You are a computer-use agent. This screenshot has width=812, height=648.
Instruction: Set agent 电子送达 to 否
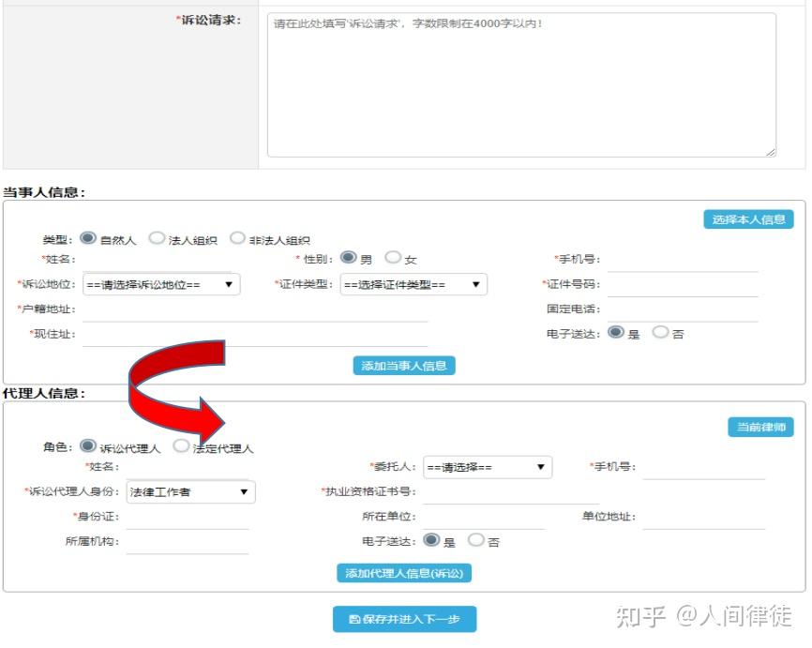click(476, 540)
